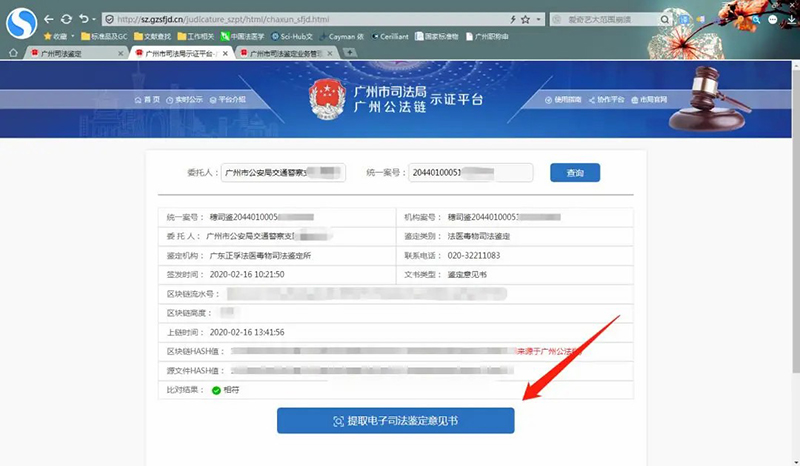Click the phone number 020-32211083
Screen dimensions: 800x466
pos(473,255)
